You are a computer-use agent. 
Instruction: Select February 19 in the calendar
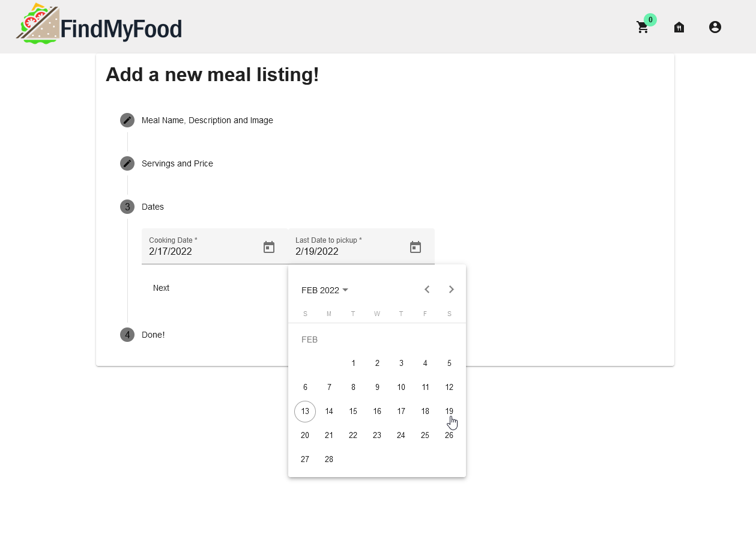[x=449, y=411]
